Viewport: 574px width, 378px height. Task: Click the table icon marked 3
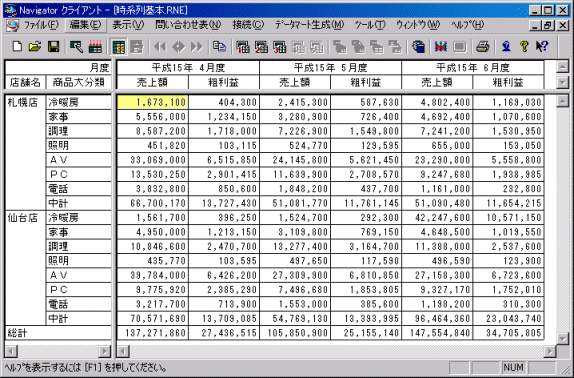(x=279, y=47)
